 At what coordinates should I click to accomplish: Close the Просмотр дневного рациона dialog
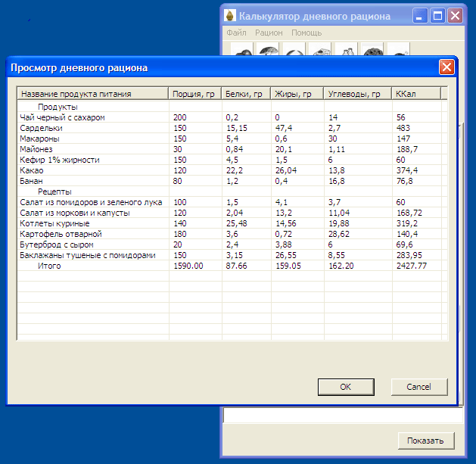coord(446,67)
